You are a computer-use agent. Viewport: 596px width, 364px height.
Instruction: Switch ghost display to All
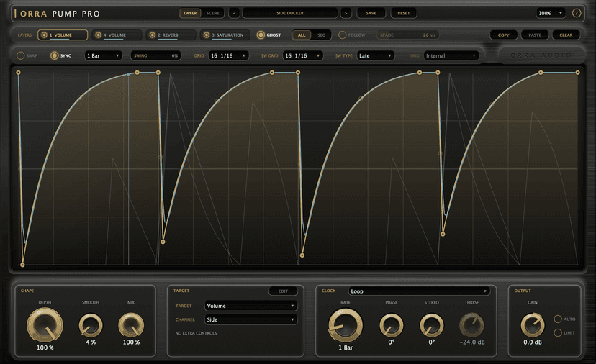[x=302, y=35]
